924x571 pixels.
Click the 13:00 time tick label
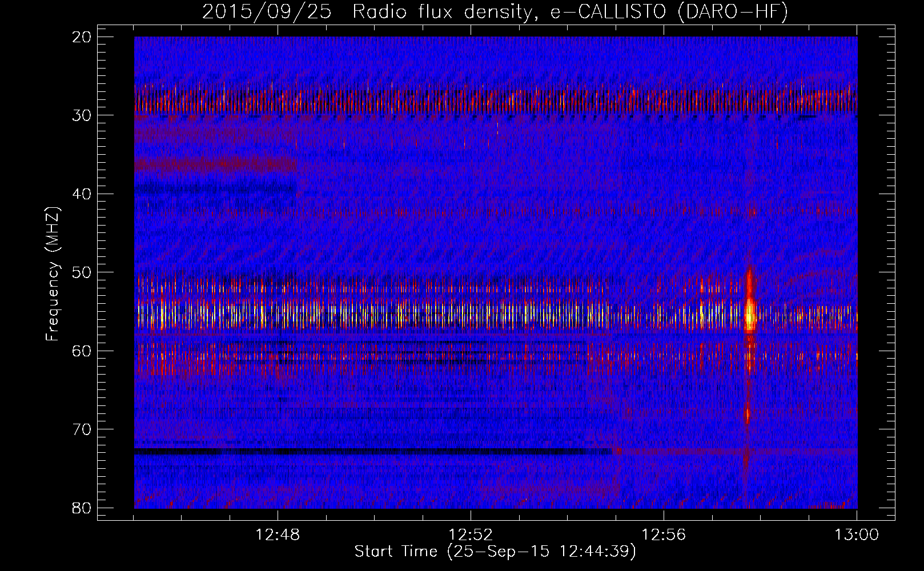tap(857, 535)
